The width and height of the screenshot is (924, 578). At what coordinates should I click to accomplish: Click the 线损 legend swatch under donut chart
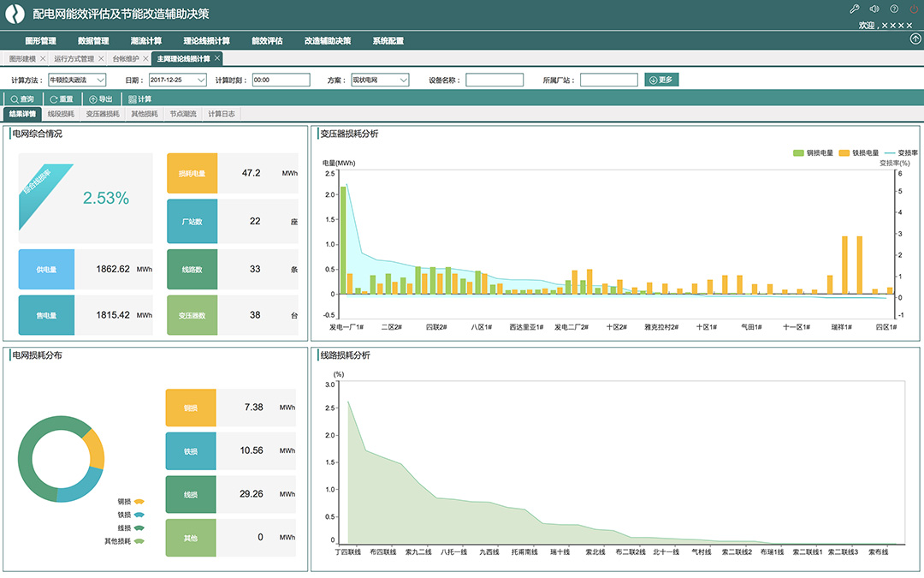(x=139, y=527)
